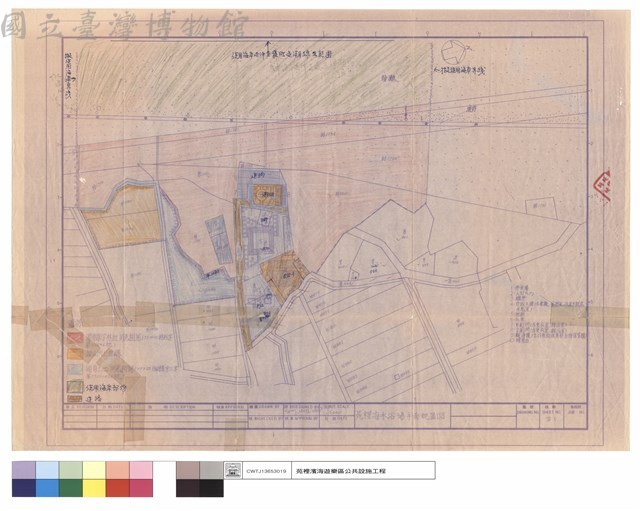
Task: Click the catalog number CWTJ13653019
Action: pos(266,471)
